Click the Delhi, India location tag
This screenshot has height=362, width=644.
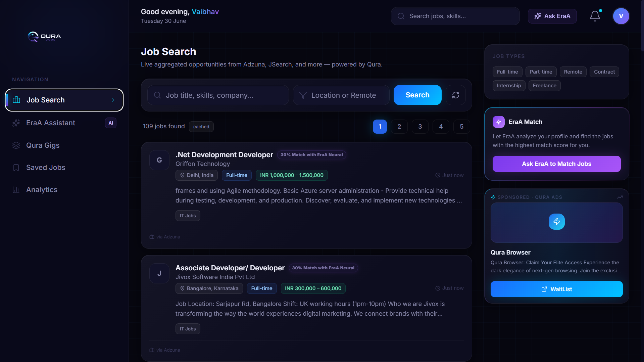196,175
